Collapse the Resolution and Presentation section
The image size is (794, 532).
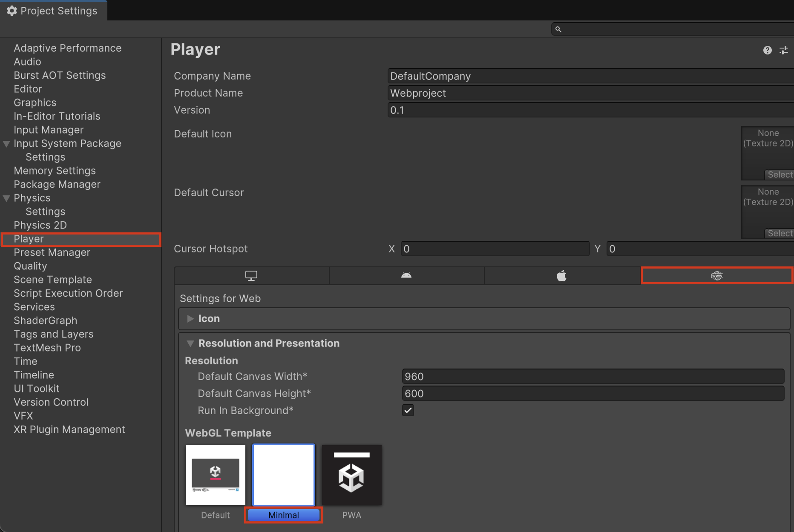[x=190, y=343]
